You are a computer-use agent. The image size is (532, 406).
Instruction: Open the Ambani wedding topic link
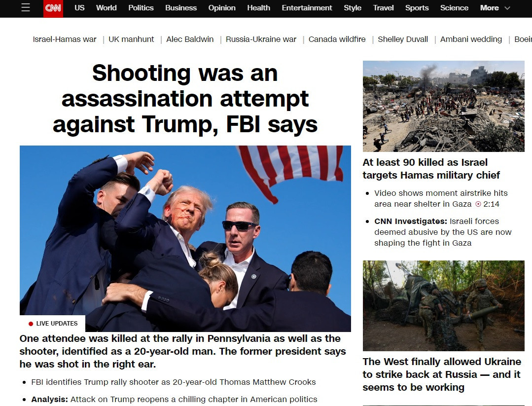pyautogui.click(x=471, y=39)
